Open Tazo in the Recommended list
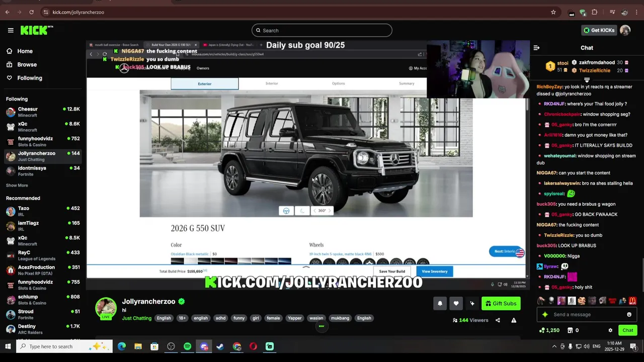The height and width of the screenshot is (362, 644). coord(43,211)
